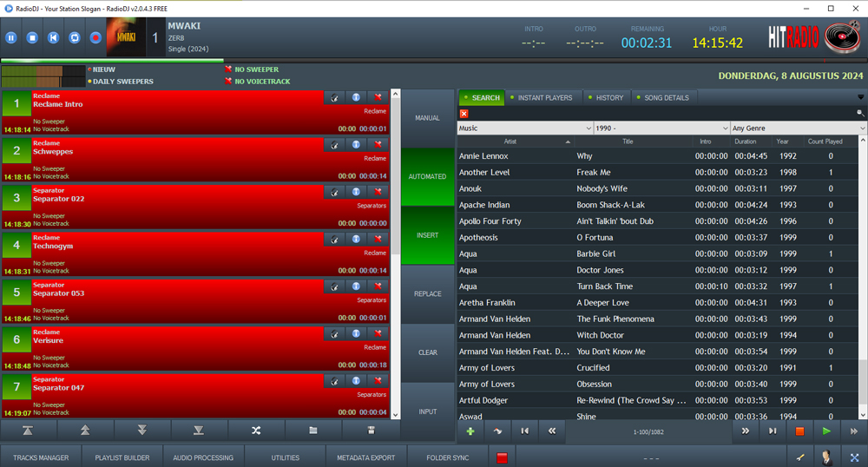Toggle the loop button in the player
Screen dimensions: 868x467
point(75,37)
